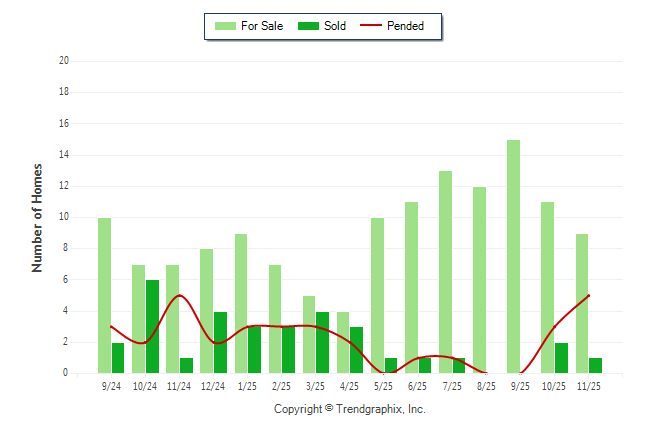Click the Copyright Trendgraphix, Inc. text
Viewport: 646px width, 434px height.
349,409
